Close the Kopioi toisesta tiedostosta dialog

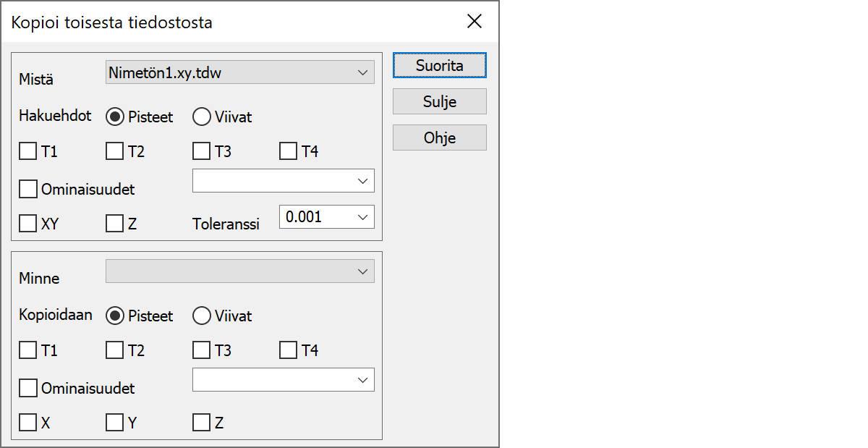pos(475,22)
